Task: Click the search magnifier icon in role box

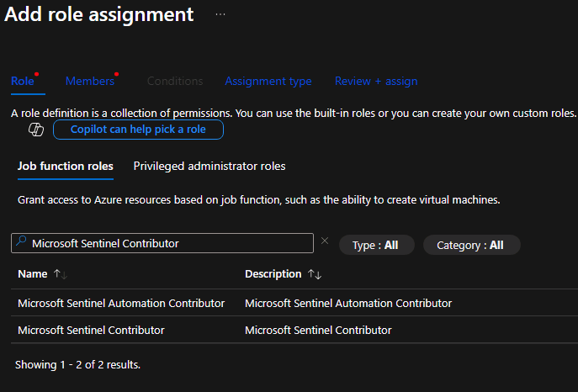Action: (x=21, y=241)
